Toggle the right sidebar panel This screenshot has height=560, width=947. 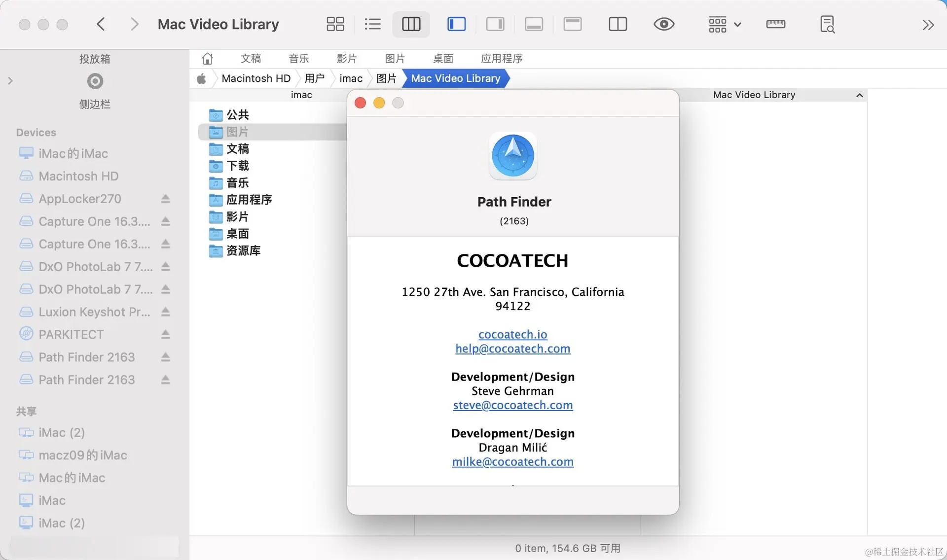(x=495, y=24)
